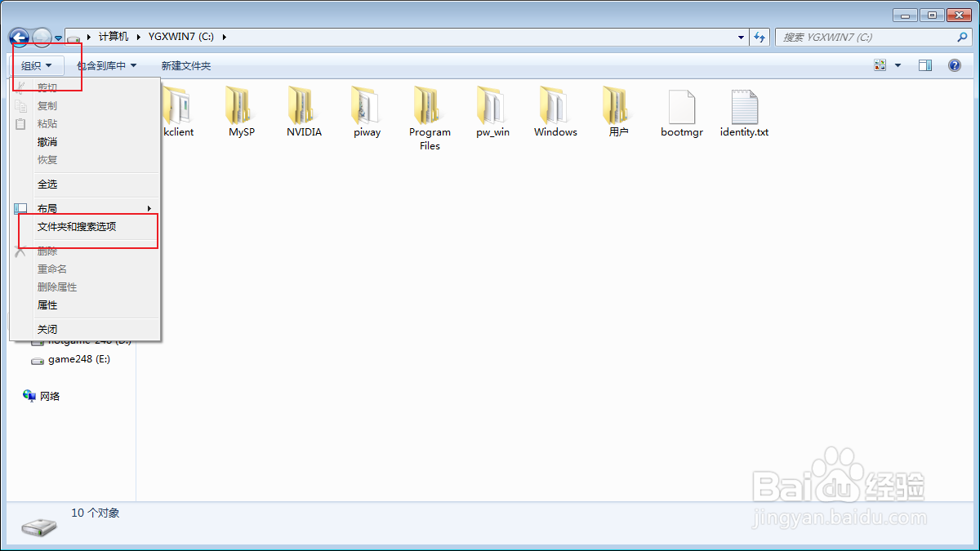This screenshot has height=551, width=980.
Task: Select 网络 in the navigation pane
Action: (x=42, y=396)
